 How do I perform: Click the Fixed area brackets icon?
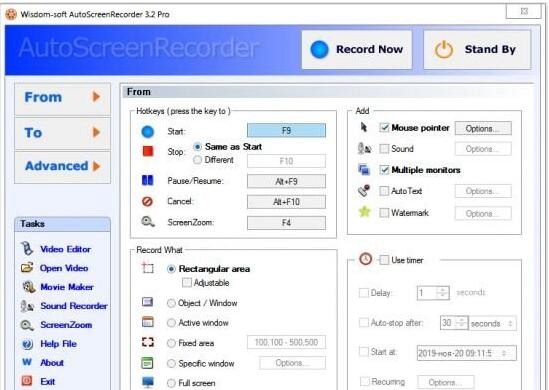tap(147, 342)
